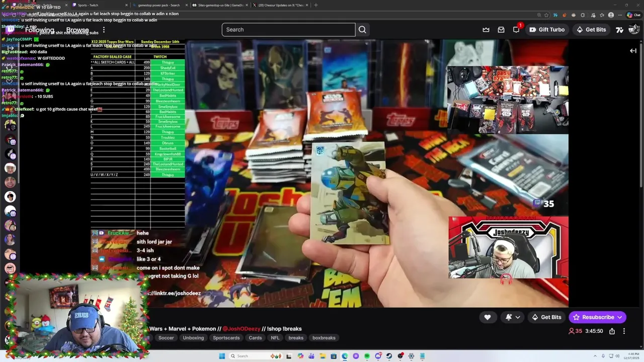Screen dimensions: 644x362
Task: Open Copilot from taskbar
Action: click(300, 356)
